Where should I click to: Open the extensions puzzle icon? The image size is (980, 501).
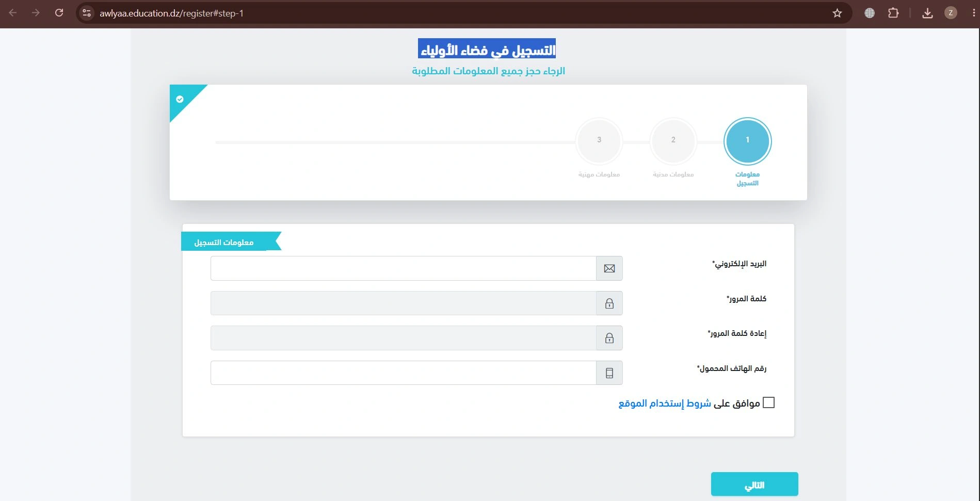(x=893, y=13)
